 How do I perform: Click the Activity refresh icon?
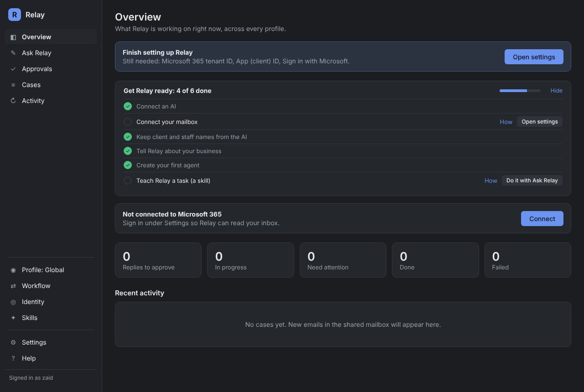(x=13, y=101)
